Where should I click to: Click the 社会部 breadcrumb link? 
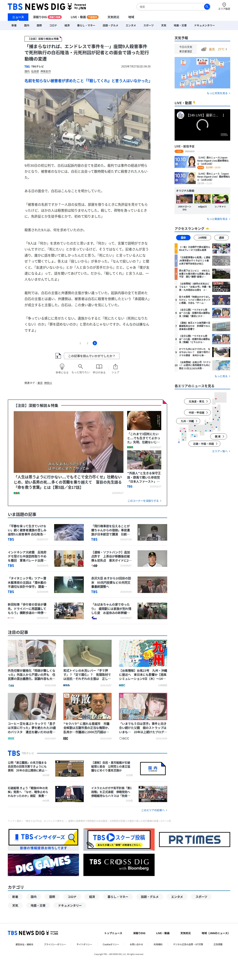[x=35, y=71]
